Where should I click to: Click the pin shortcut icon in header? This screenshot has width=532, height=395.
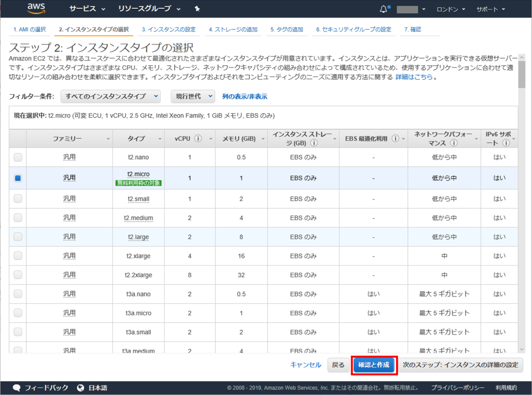[x=197, y=9]
